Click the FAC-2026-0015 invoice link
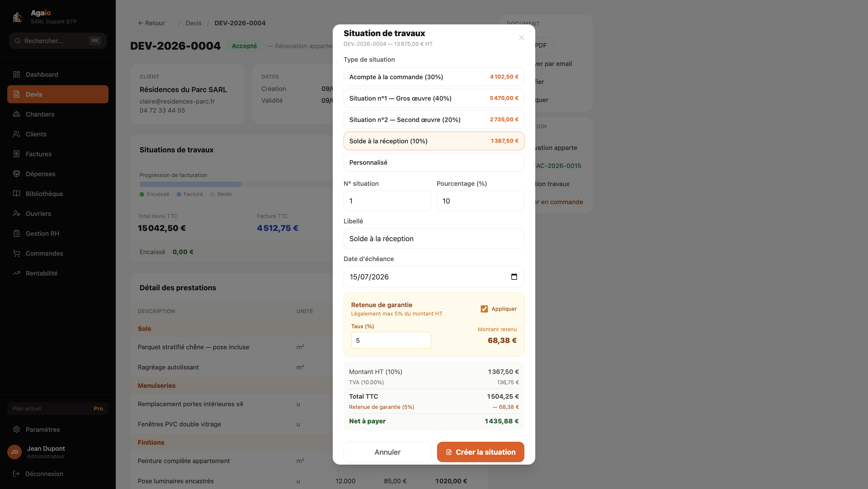 [x=558, y=166]
